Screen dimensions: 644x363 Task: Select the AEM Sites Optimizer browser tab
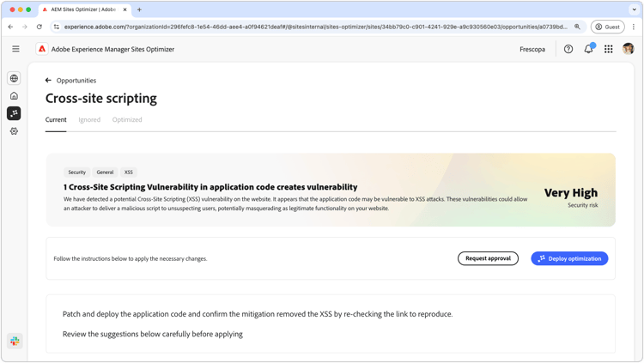(85, 9)
